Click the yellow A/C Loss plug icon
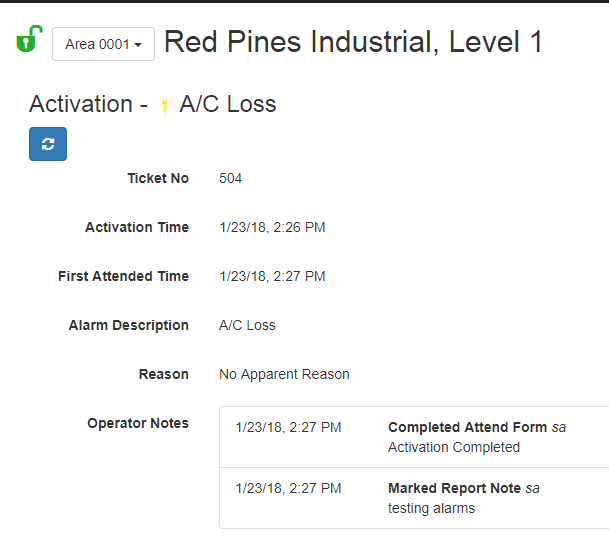 pos(165,106)
